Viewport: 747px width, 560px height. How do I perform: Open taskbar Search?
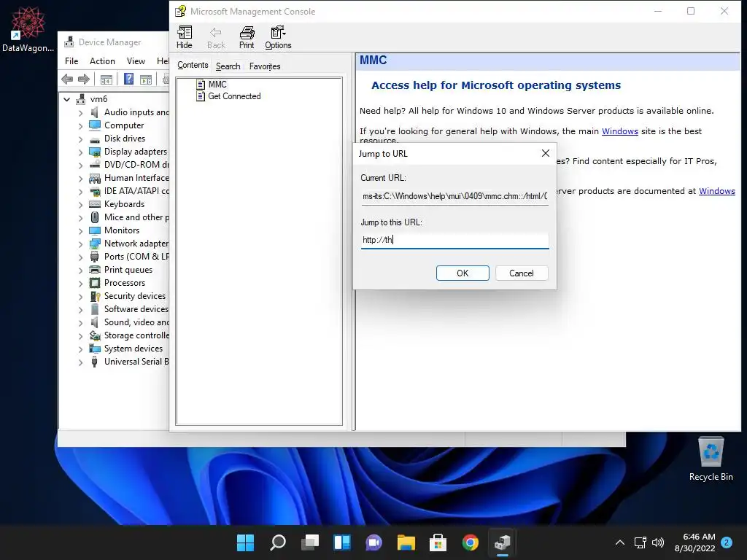coord(278,542)
